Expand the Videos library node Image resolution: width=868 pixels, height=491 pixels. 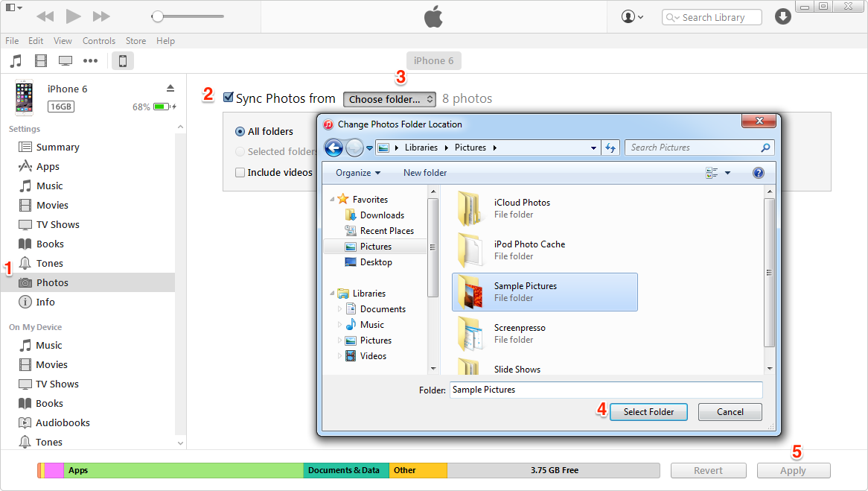click(339, 356)
